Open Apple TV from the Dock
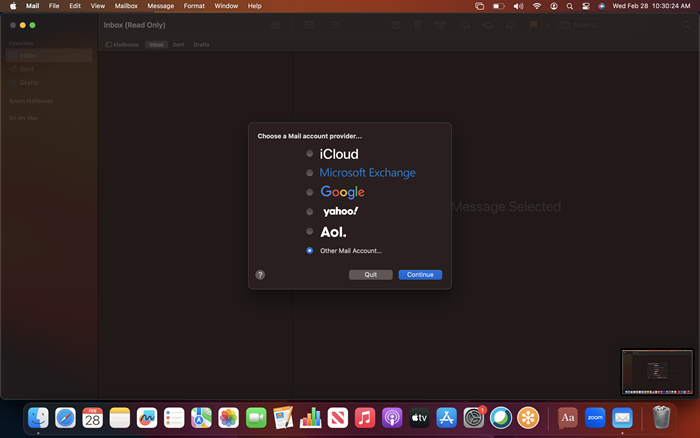The width and height of the screenshot is (700, 438). 419,418
